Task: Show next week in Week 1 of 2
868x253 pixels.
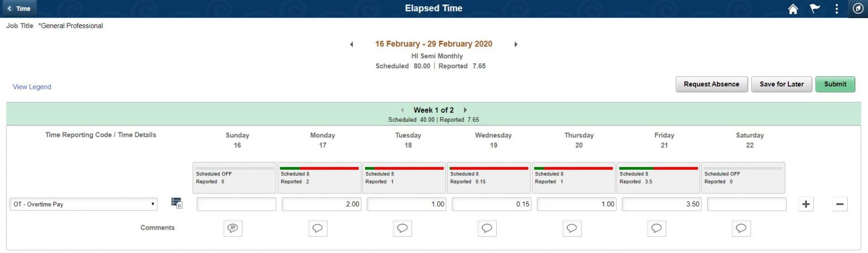Action: pyautogui.click(x=465, y=110)
